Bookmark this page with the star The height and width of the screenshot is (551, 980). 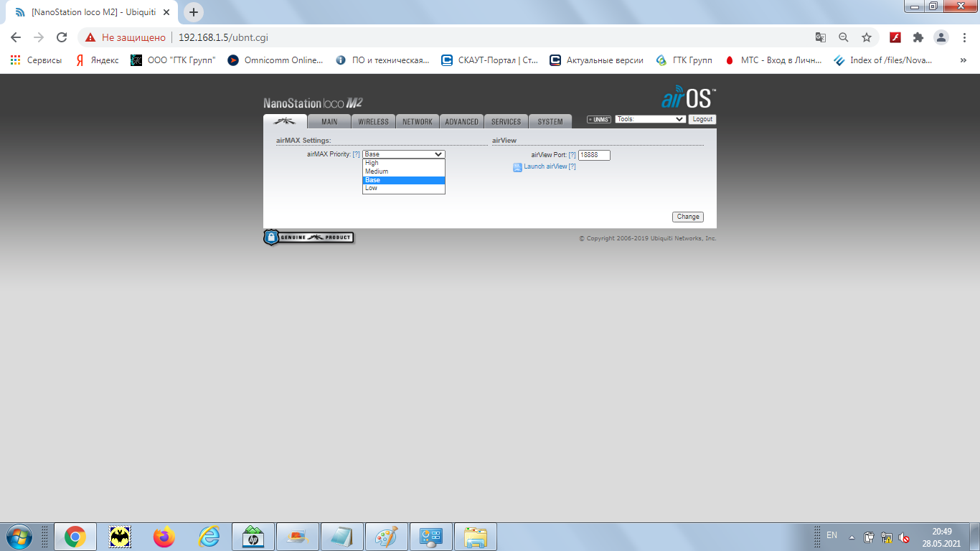(x=867, y=37)
